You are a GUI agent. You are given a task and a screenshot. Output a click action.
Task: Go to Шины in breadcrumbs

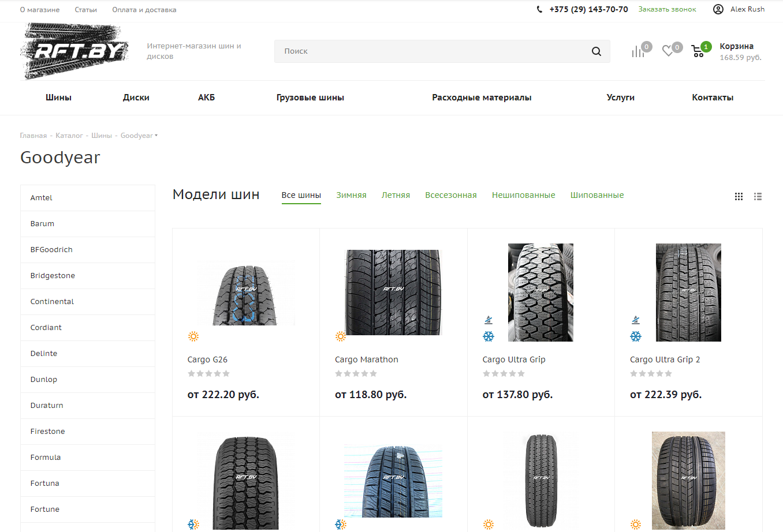(x=102, y=136)
